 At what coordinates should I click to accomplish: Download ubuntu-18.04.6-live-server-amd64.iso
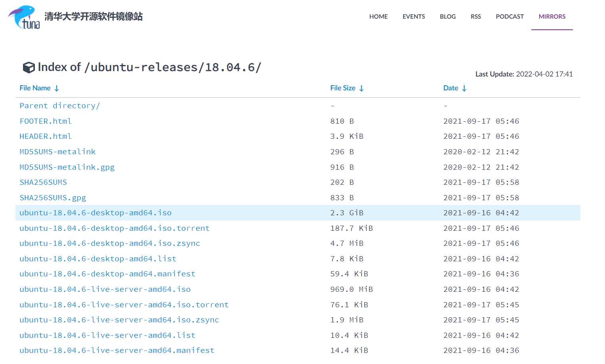tap(105, 289)
